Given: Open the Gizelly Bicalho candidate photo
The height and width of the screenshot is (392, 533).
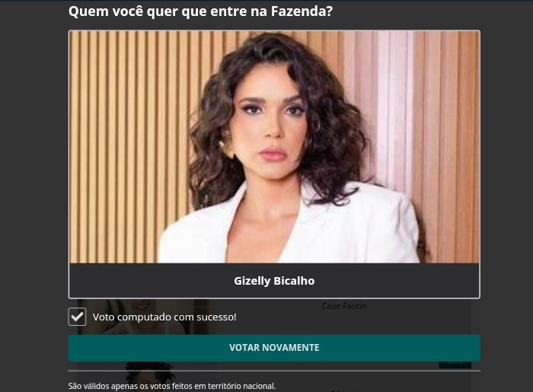Looking at the screenshot, I should pyautogui.click(x=274, y=147).
